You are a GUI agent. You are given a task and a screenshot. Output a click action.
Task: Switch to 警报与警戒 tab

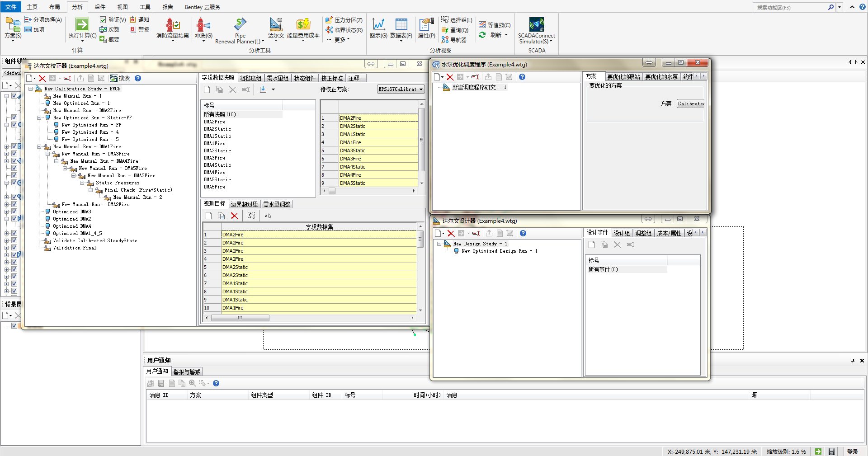point(187,372)
